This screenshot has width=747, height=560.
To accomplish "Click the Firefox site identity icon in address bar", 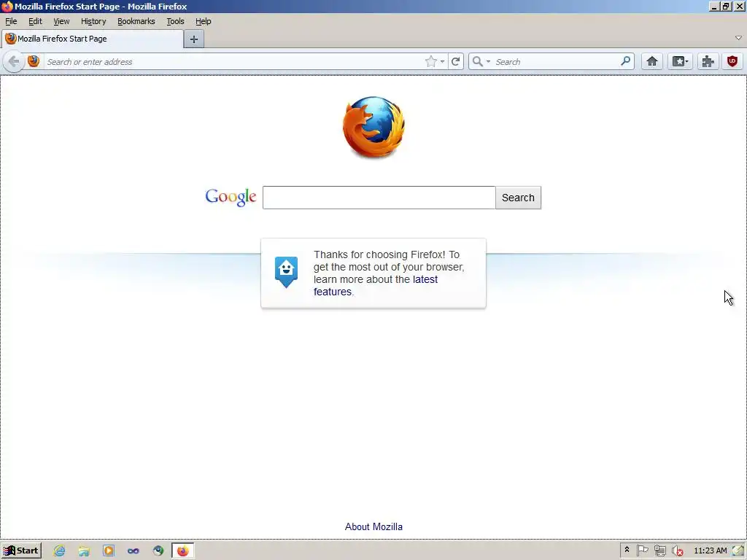I will 34,61.
